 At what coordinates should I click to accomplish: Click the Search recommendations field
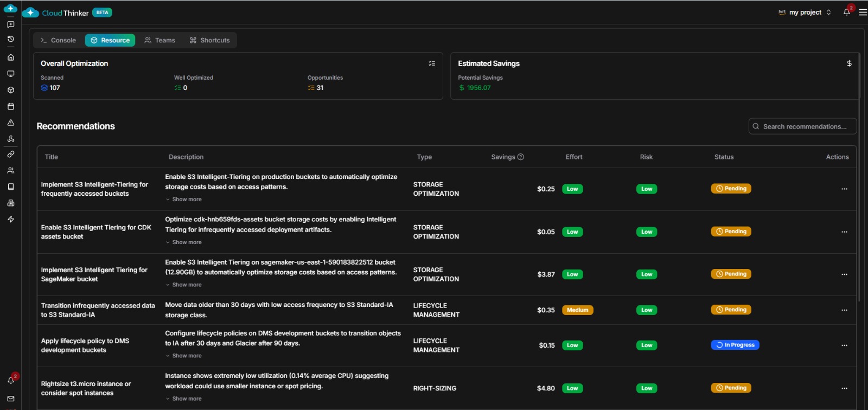click(x=803, y=126)
